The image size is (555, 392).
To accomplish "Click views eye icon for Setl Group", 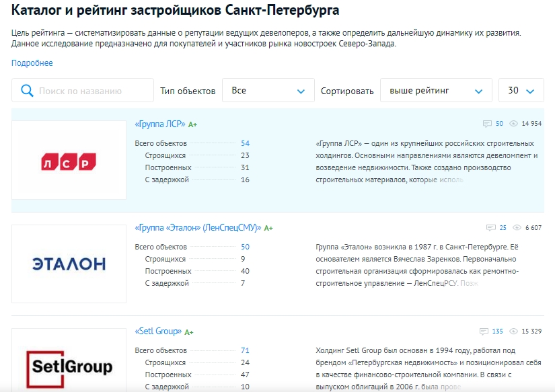I will [x=514, y=331].
